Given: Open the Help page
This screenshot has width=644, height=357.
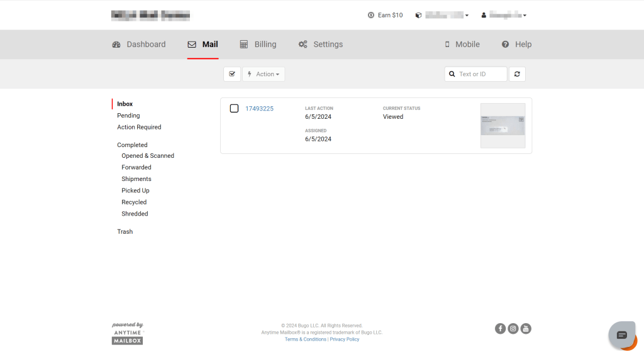Looking at the screenshot, I should 516,45.
